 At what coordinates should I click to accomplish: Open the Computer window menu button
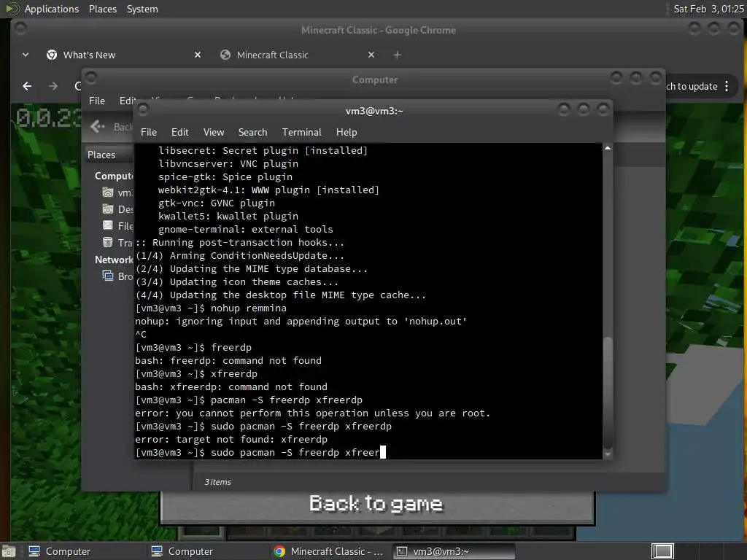(91, 77)
